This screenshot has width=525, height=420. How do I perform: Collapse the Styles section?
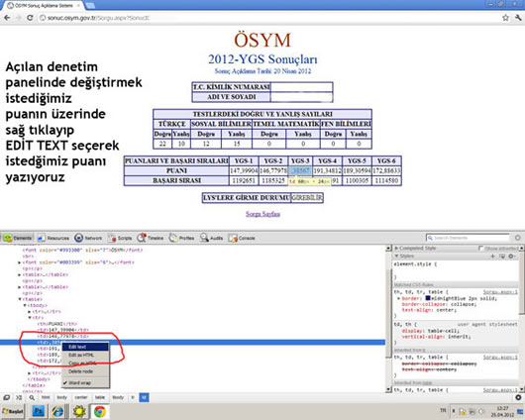[396, 256]
